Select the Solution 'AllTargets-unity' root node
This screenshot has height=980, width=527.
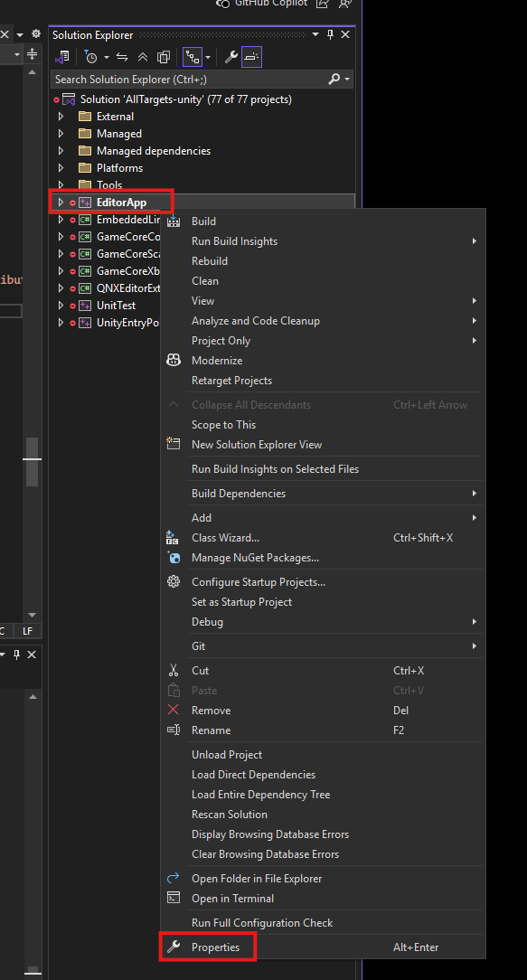(x=185, y=99)
